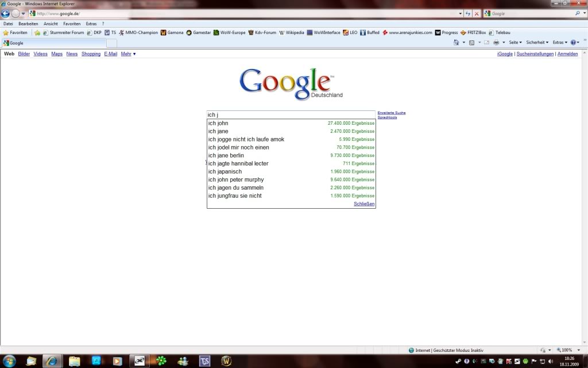Click the system tray volume icon

click(x=550, y=361)
